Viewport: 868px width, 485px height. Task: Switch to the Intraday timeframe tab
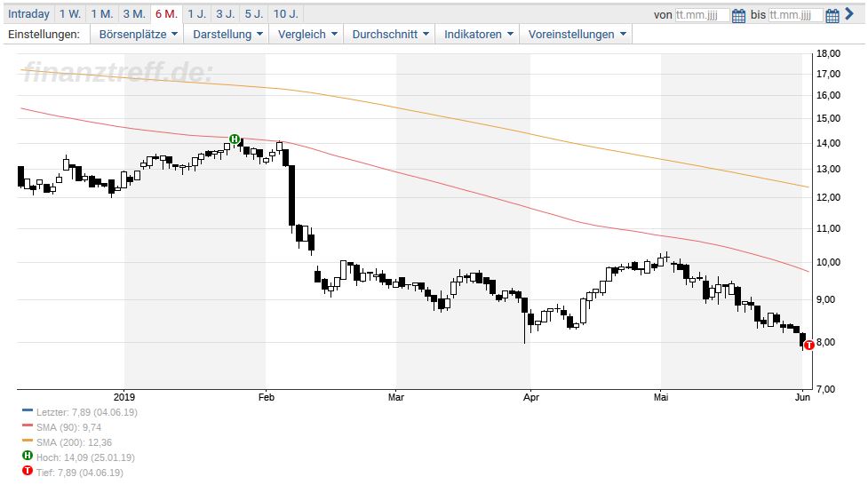28,14
